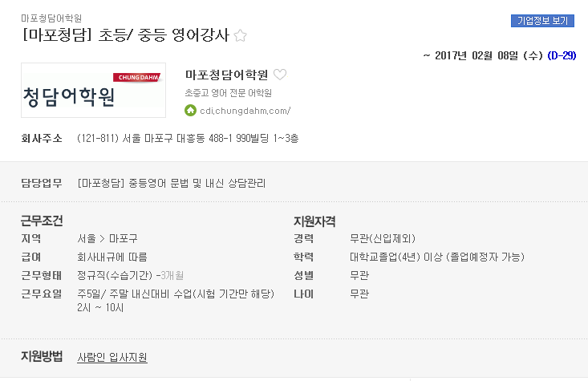
Task: Click the 초중고 영어 전문 어학원 tagline
Action: point(228,93)
